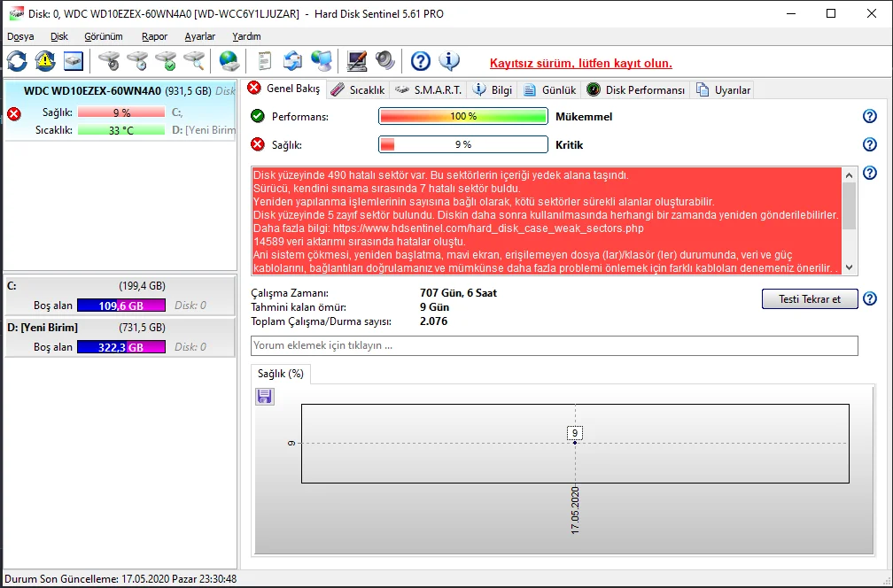Click the speaker sound toolbar icon
Screen dimensions: 893x588
[385, 60]
